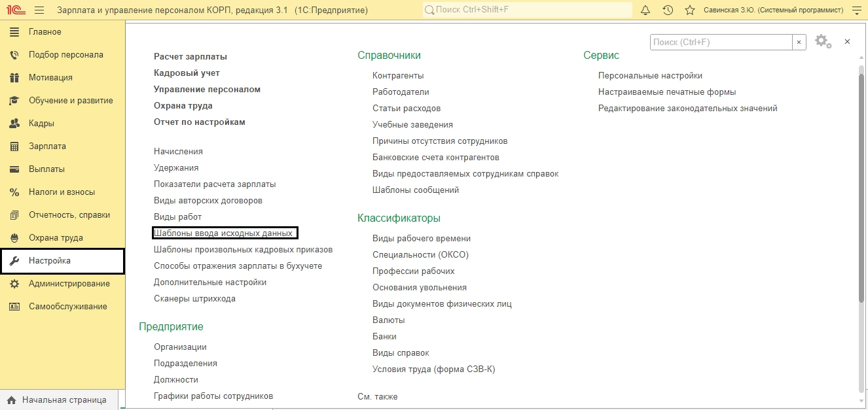
Task: Open Сканеры штрихкода link
Action: (x=194, y=299)
